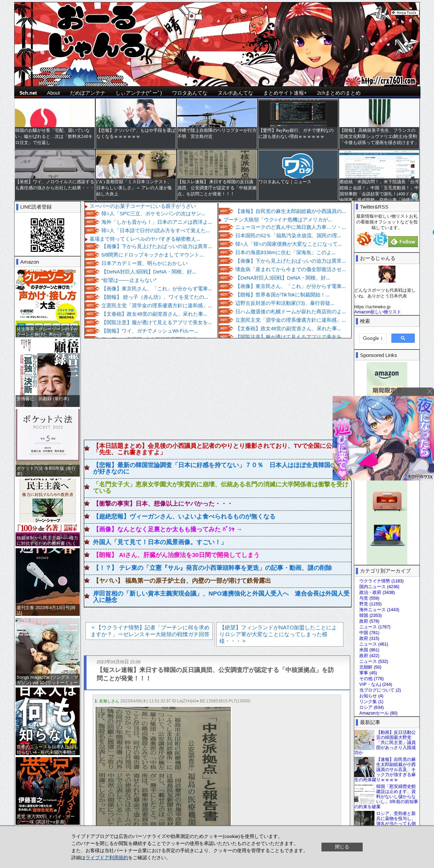Open the 週刊文春 magazine Amazon ad

(48, 582)
